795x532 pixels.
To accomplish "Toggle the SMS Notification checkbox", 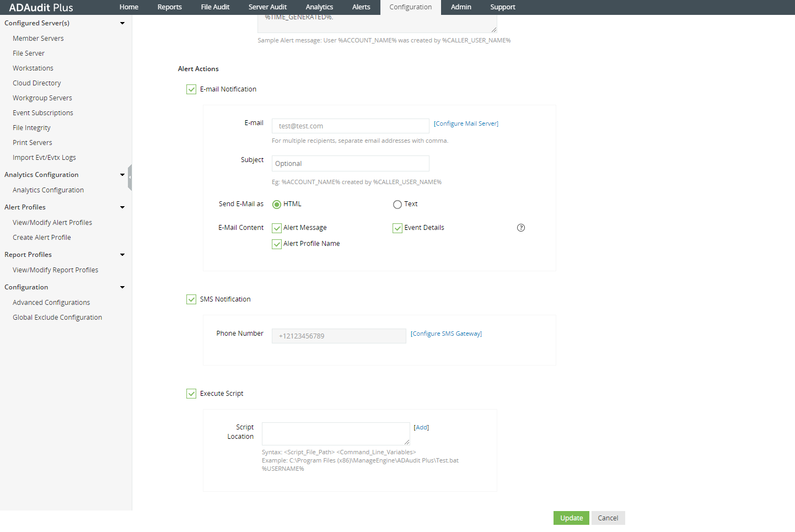I will pyautogui.click(x=191, y=299).
